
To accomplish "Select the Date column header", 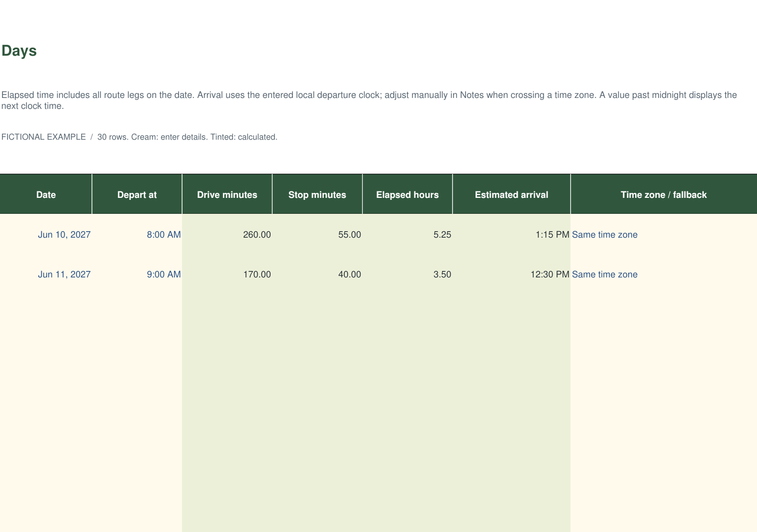I will [x=46, y=194].
